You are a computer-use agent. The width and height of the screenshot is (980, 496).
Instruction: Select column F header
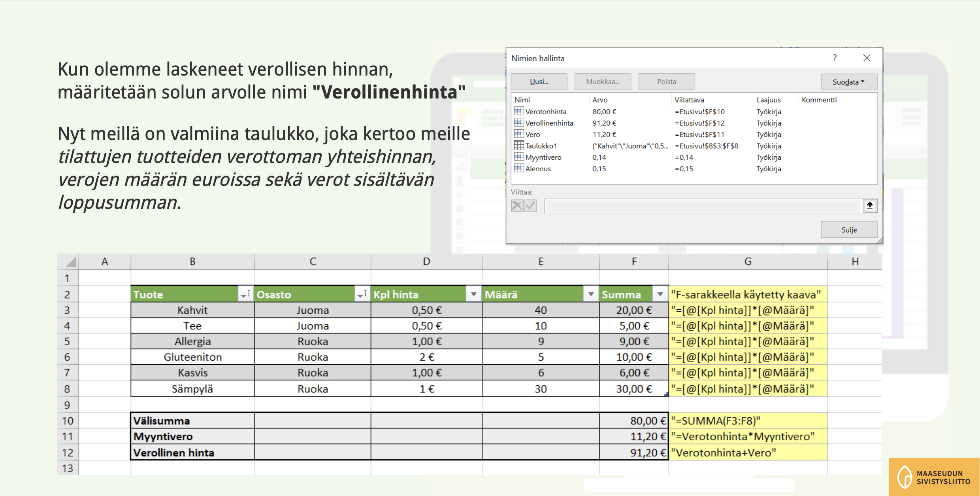point(634,261)
